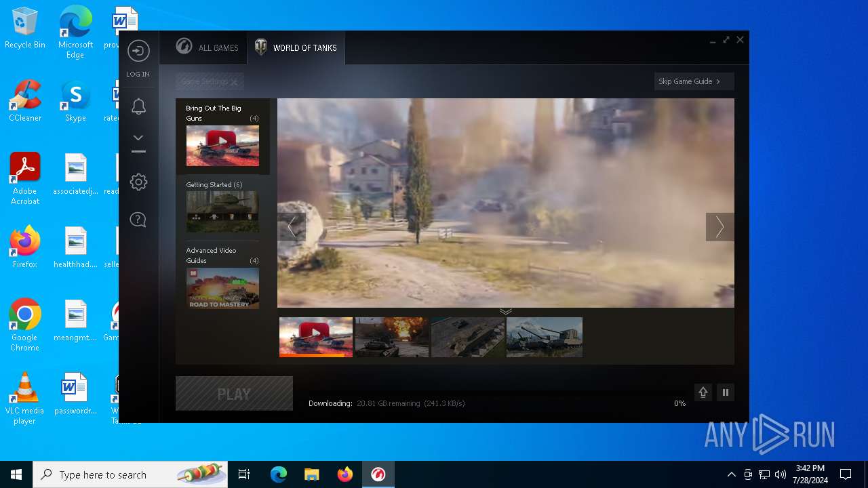The image size is (868, 488).
Task: Click the greyed-out PLAY button
Action: (234, 394)
